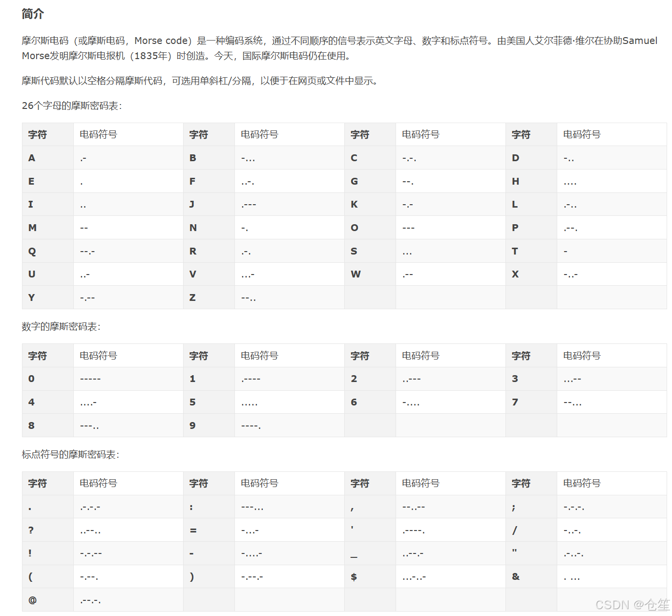Click the 简介 heading
Image resolution: width=672 pixels, height=616 pixels.
tap(33, 14)
